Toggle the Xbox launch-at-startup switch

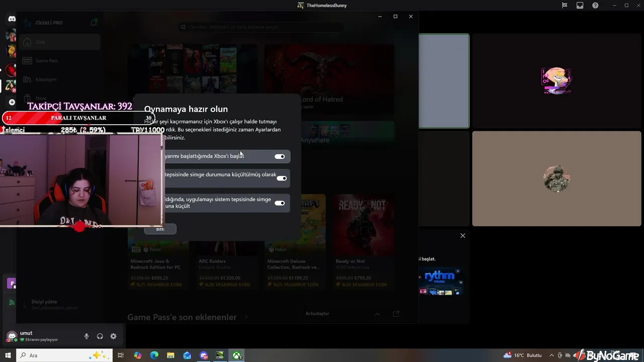pyautogui.click(x=280, y=156)
